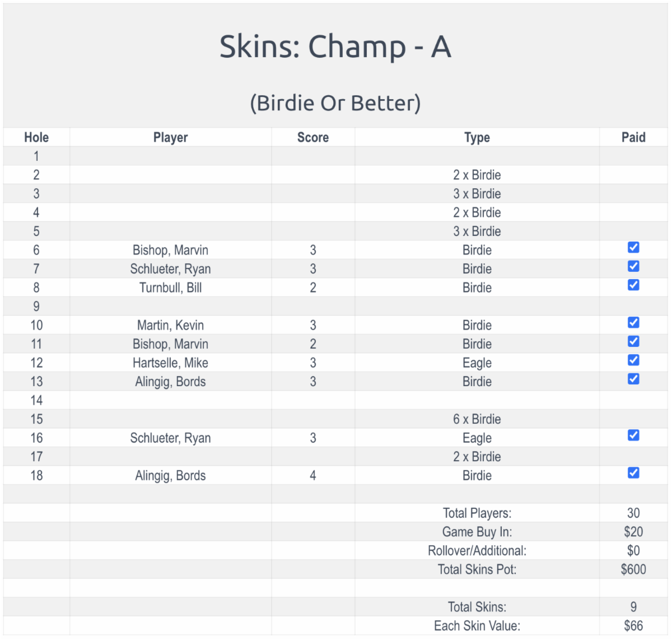Uncheck Paid checkbox for hole 13
The height and width of the screenshot is (640, 672).
[633, 379]
